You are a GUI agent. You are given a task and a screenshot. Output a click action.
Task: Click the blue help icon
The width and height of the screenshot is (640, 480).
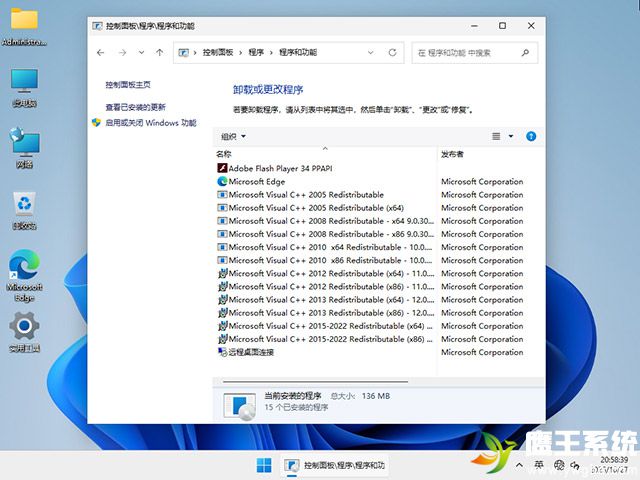pyautogui.click(x=531, y=136)
